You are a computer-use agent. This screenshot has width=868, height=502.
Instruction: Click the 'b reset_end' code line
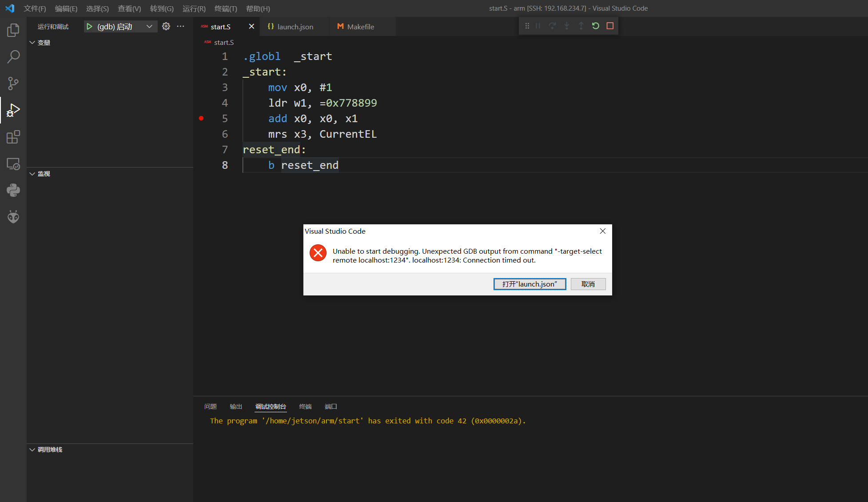303,165
